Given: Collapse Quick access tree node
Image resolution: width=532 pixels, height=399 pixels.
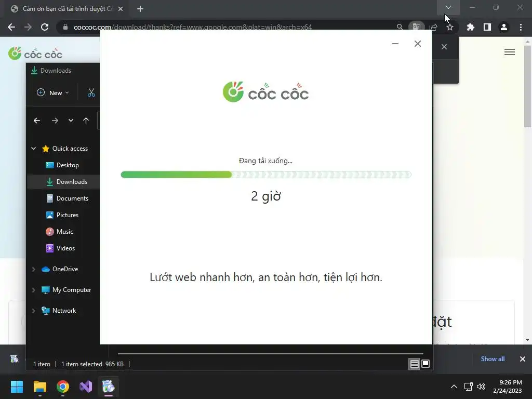Looking at the screenshot, I should (x=34, y=148).
